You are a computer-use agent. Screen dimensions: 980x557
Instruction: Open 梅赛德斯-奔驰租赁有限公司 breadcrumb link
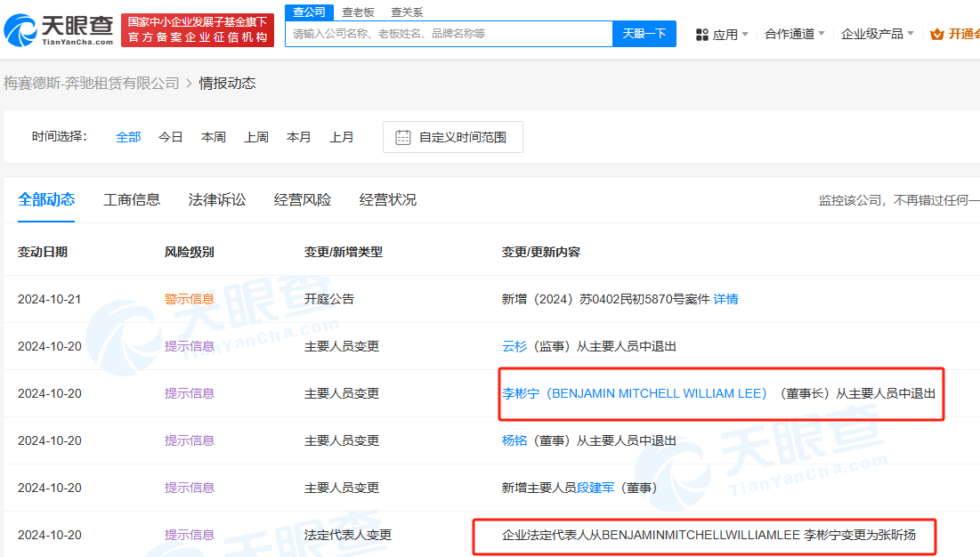pyautogui.click(x=92, y=83)
